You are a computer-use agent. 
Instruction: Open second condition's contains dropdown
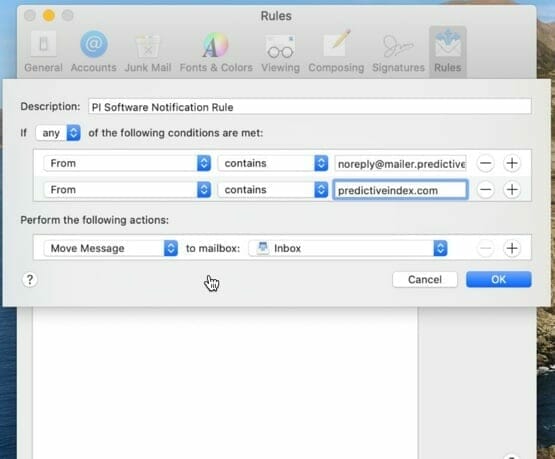click(x=273, y=190)
